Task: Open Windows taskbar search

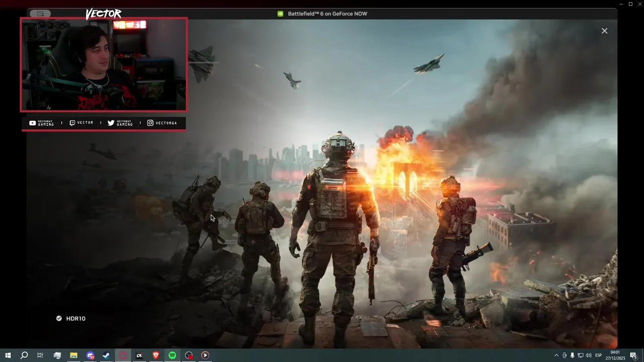Action: 24,355
